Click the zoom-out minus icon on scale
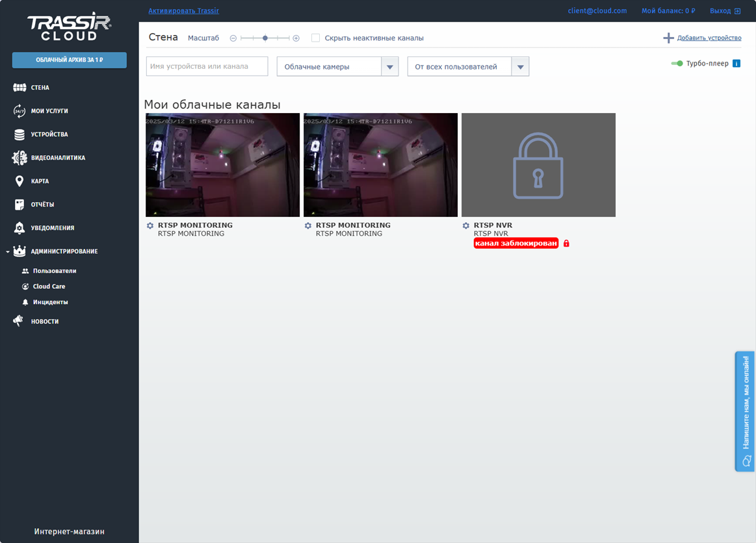 [233, 38]
